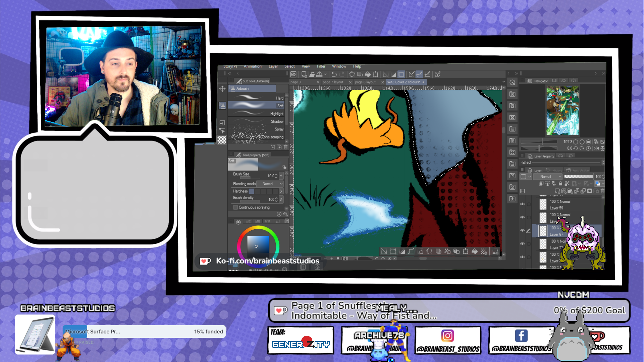This screenshot has width=644, height=362.
Task: Click the Navigator preview thumbnail
Action: tap(562, 111)
